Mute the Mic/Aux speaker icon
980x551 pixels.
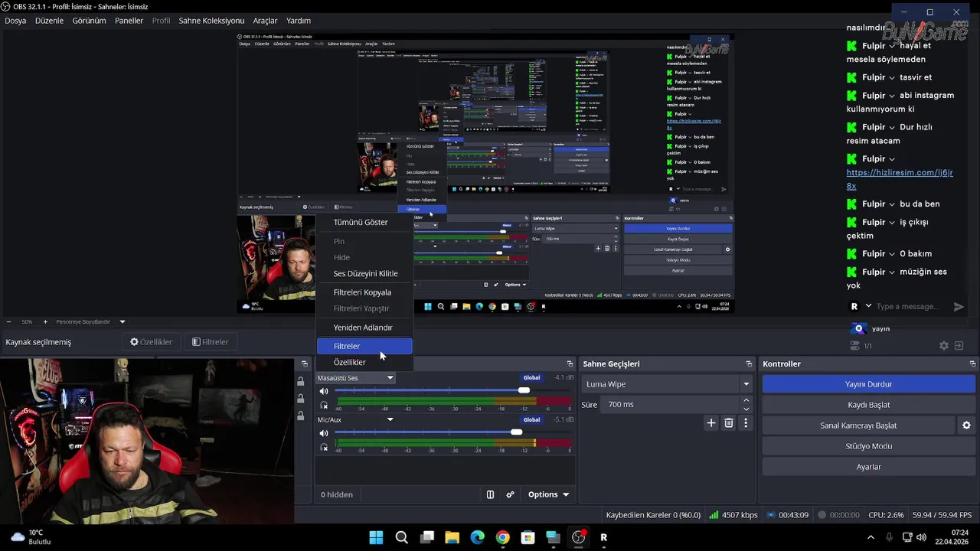tap(324, 433)
